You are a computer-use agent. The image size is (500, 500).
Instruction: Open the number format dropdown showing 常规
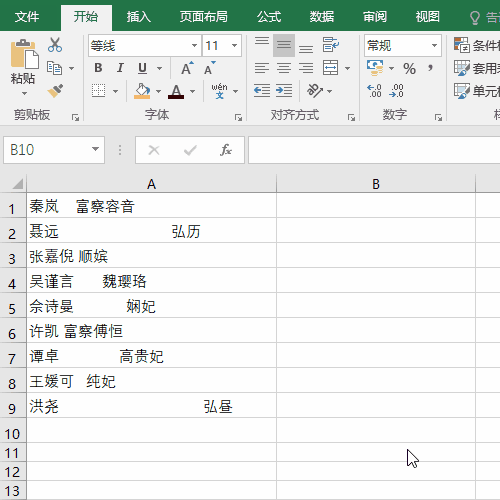click(434, 45)
